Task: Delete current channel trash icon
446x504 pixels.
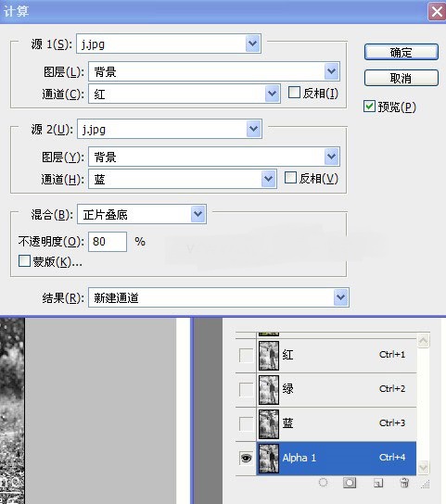Action: click(x=404, y=483)
